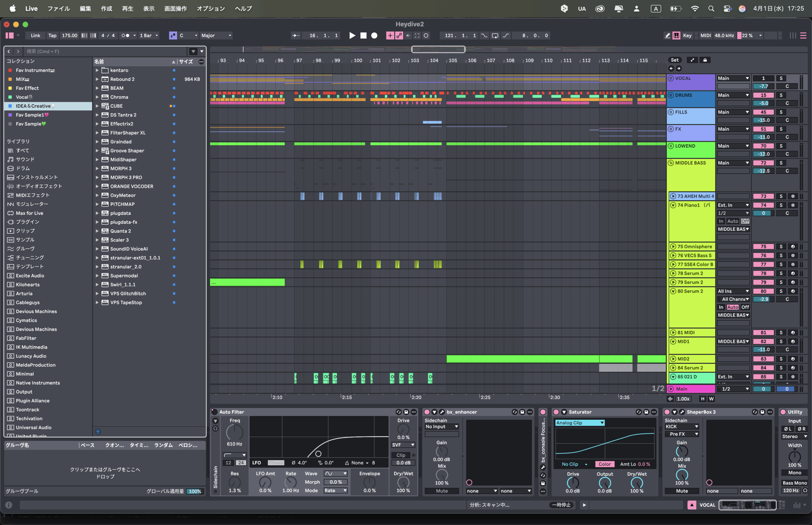This screenshot has width=812, height=525.
Task: Open the root note C dropdown
Action: click(x=188, y=36)
